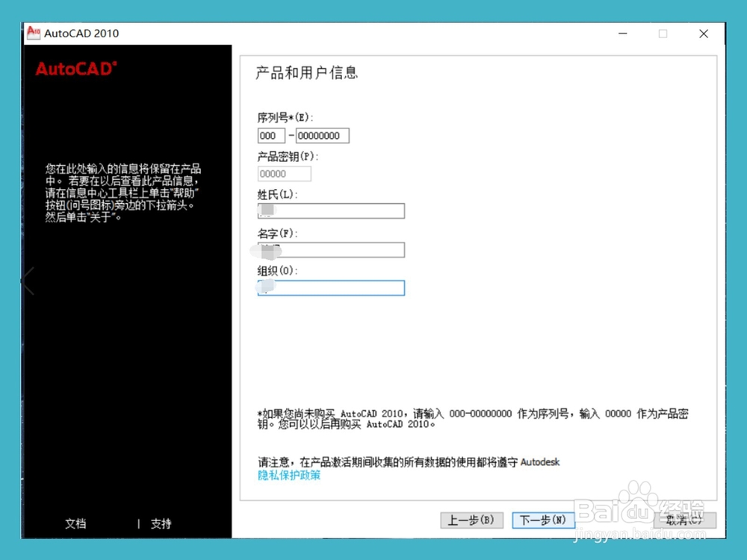The height and width of the screenshot is (560, 747).
Task: Click the 产品和用户信息 page heading
Action: pyautogui.click(x=306, y=72)
